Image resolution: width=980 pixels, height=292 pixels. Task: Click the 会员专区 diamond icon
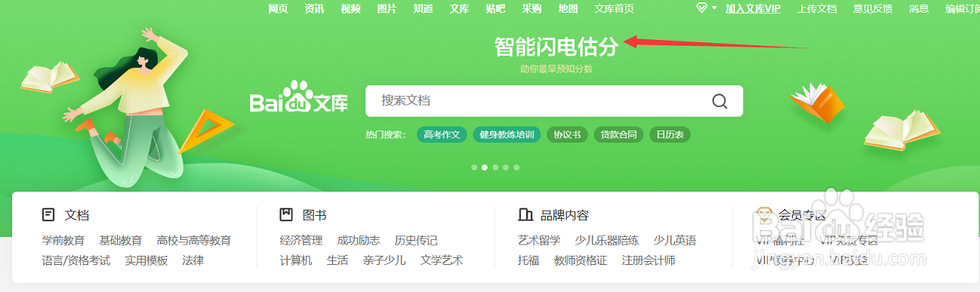[x=763, y=215]
